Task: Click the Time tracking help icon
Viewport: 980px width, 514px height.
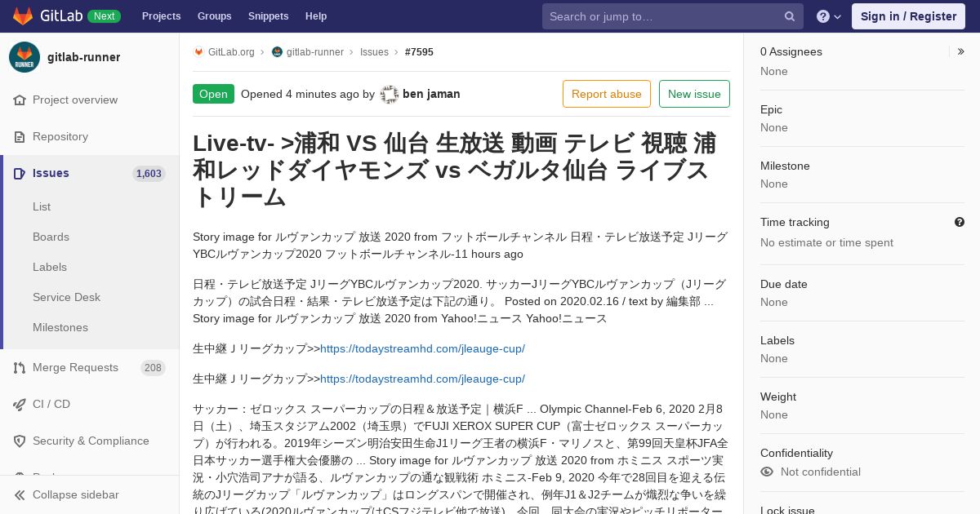Action: (x=960, y=222)
